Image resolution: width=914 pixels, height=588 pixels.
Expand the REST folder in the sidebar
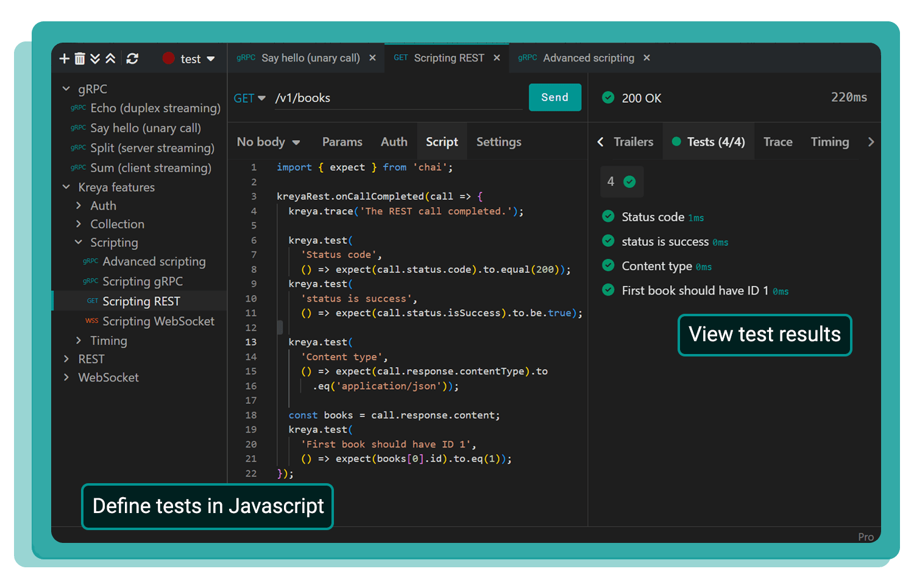click(66, 359)
